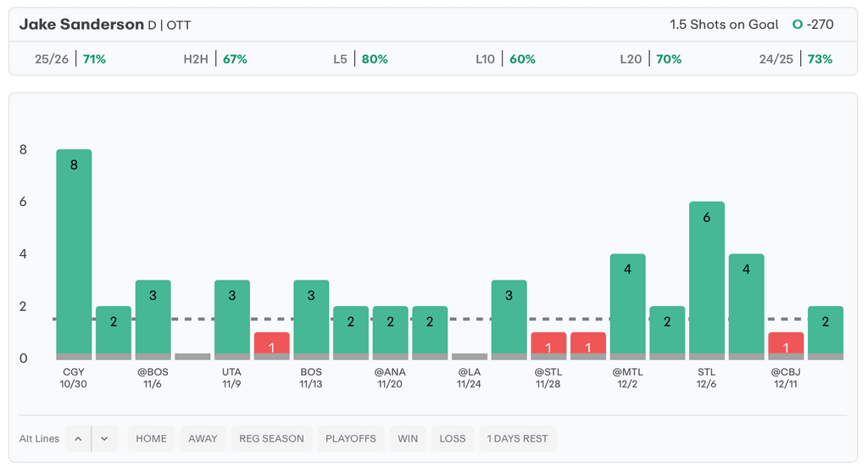
Task: Click the Alt Lines down arrow
Action: pos(104,438)
